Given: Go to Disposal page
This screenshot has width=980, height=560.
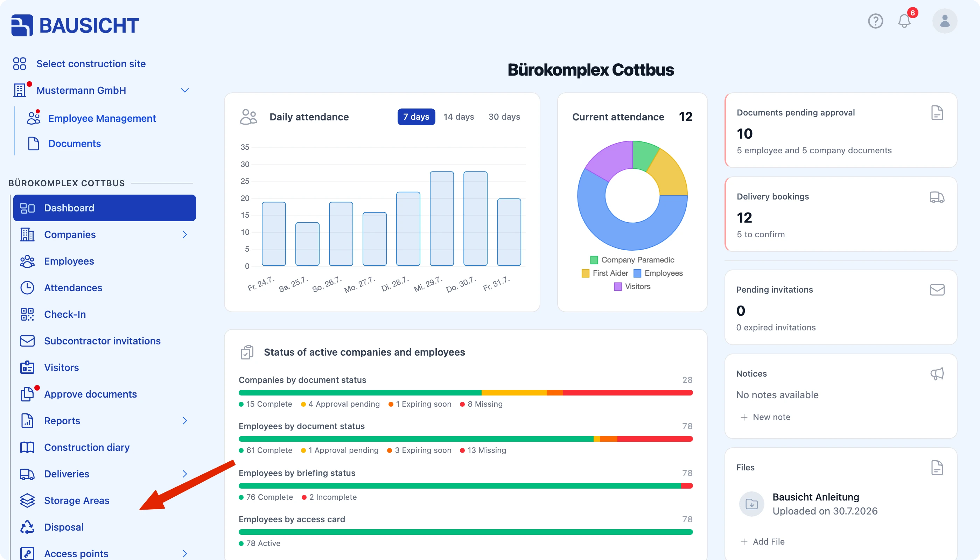Looking at the screenshot, I should tap(64, 527).
